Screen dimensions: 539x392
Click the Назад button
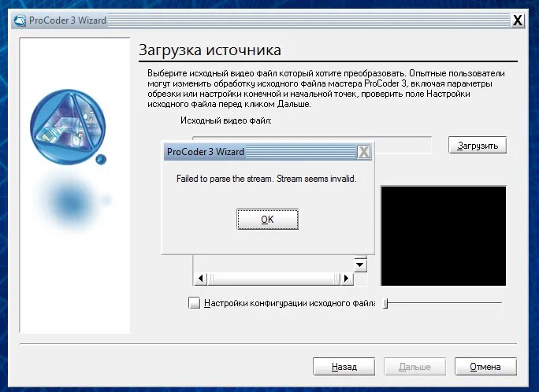pos(344,367)
